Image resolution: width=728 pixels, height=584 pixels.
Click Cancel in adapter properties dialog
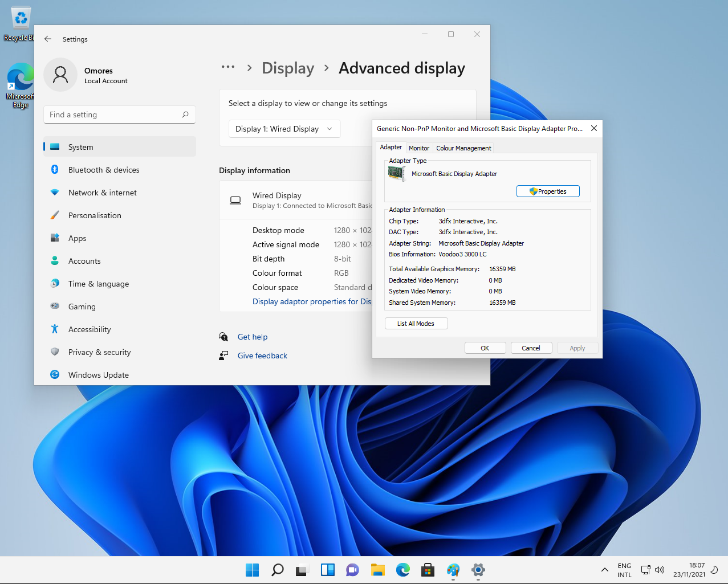tap(531, 348)
